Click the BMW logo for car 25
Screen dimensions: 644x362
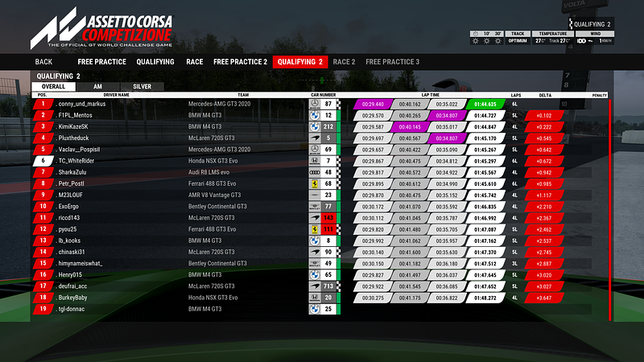tap(315, 309)
